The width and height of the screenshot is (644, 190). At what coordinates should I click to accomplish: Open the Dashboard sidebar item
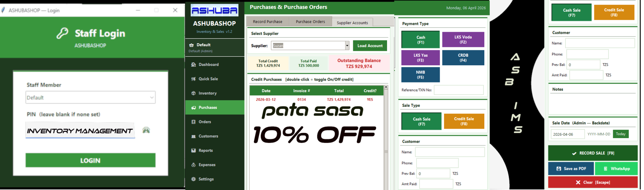pos(208,65)
